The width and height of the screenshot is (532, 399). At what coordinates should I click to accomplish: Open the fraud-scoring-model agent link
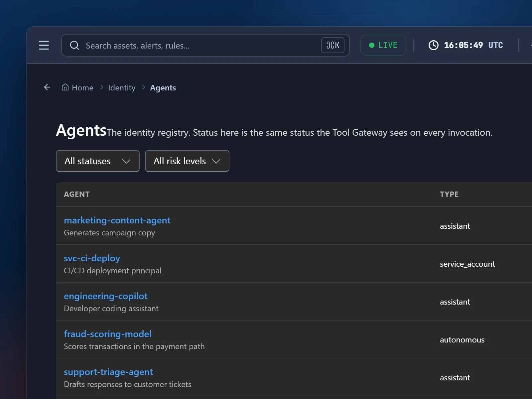click(108, 334)
